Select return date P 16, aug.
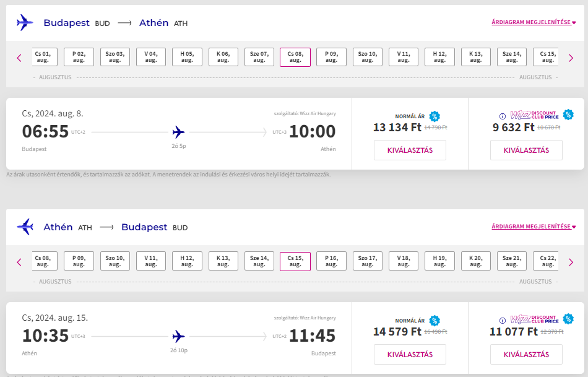Viewport: 588px width, 377px height. click(331, 261)
